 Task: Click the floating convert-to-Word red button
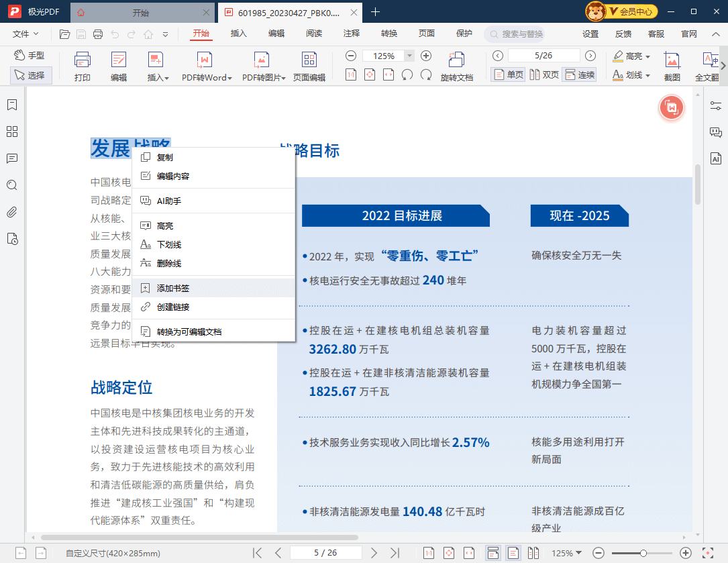(672, 107)
